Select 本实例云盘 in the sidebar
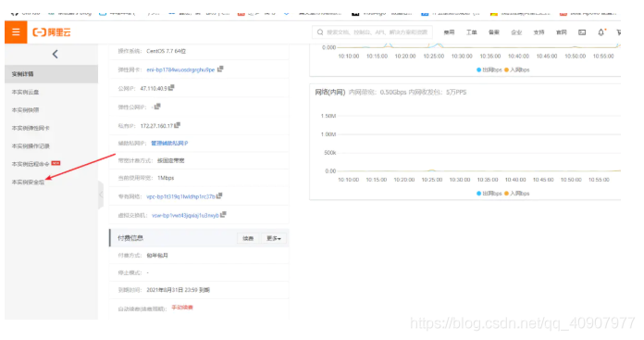Viewport: 644px width, 340px height. point(25,92)
